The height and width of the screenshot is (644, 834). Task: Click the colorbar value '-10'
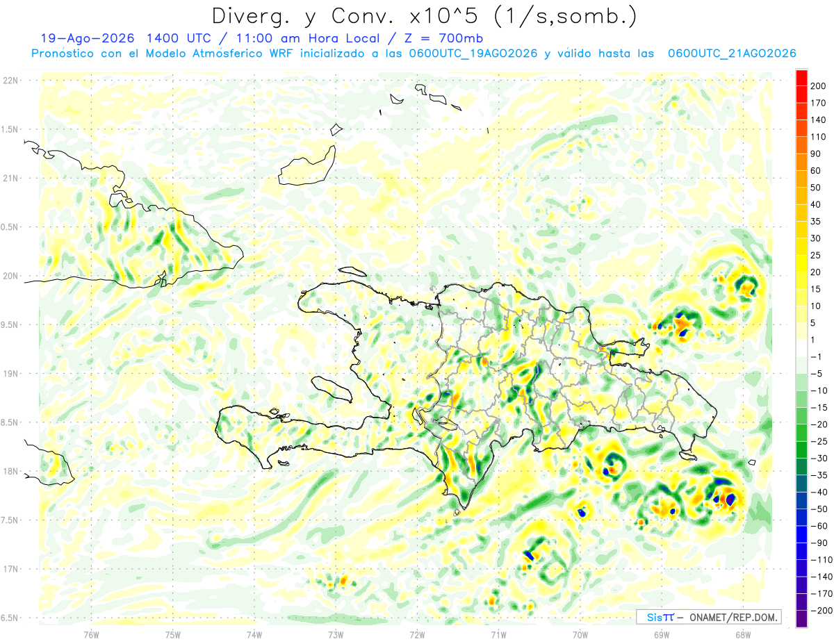(819, 390)
